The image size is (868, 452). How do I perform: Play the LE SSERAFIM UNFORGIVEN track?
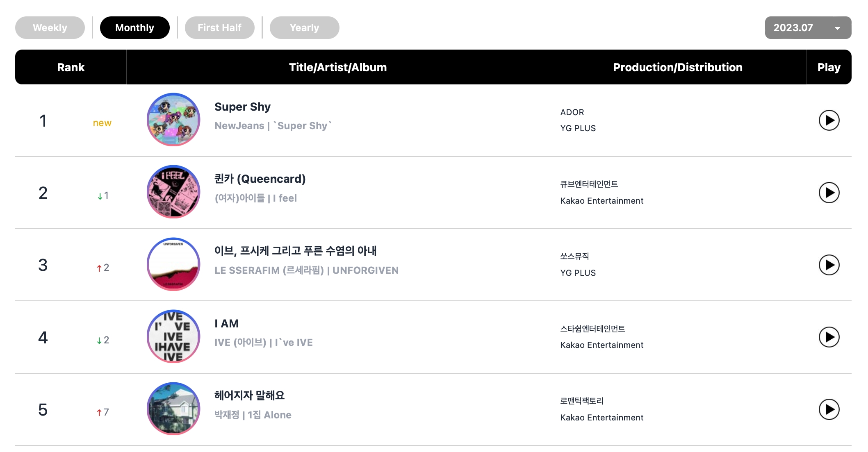(829, 265)
